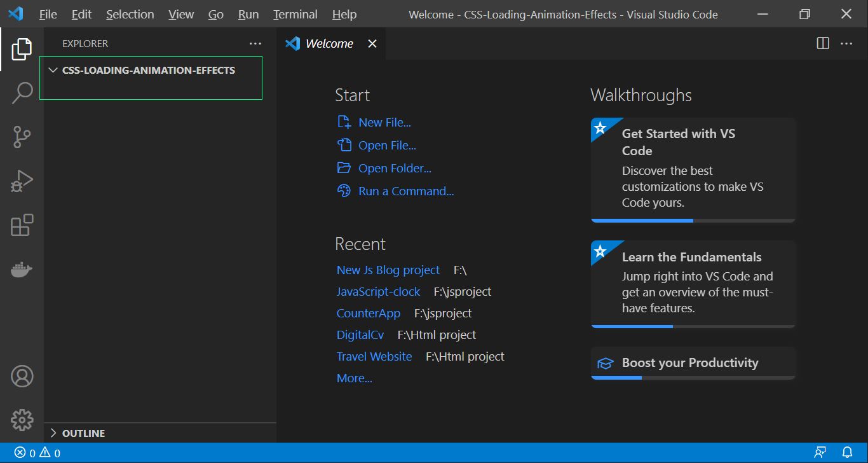Click the Open File... link
This screenshot has height=463, width=868.
click(387, 145)
